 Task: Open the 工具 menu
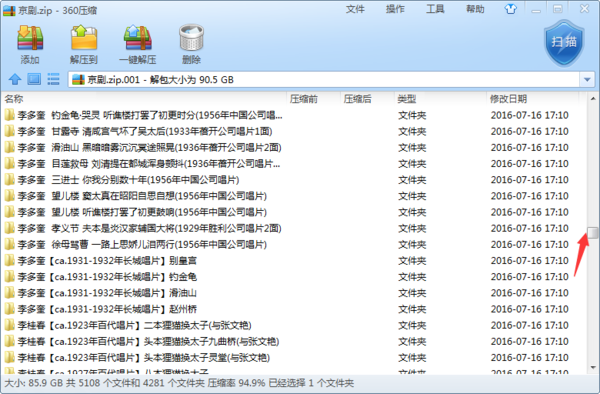435,9
